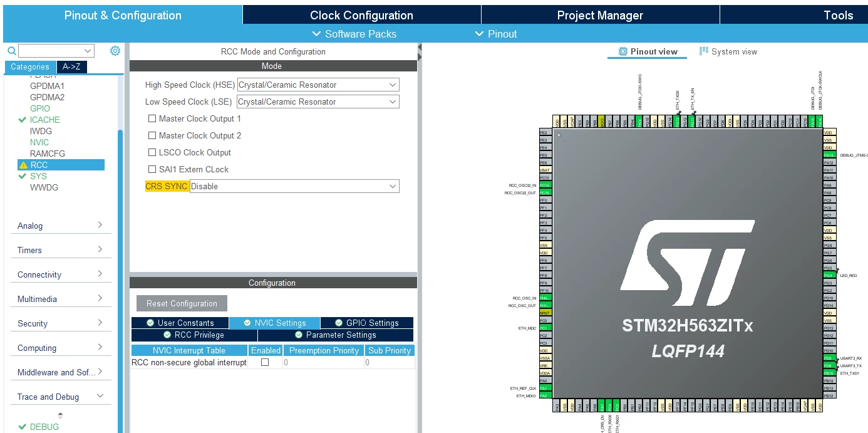868x433 pixels.
Task: Expand the Timers category
Action: (x=61, y=250)
